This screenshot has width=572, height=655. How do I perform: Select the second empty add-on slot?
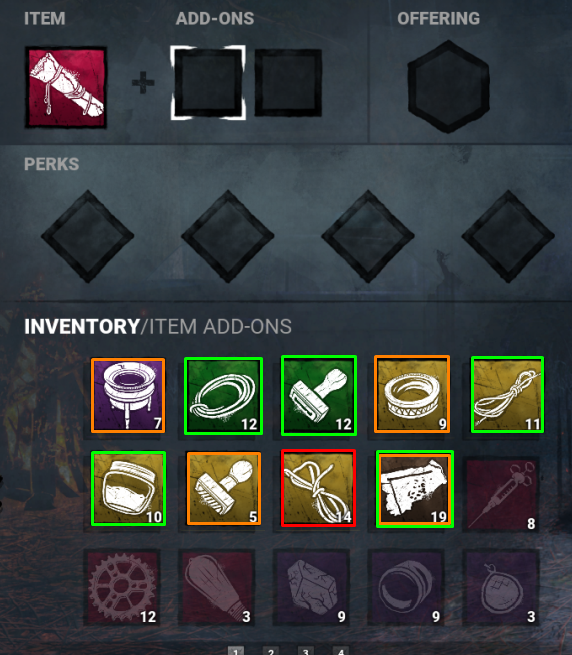point(288,83)
